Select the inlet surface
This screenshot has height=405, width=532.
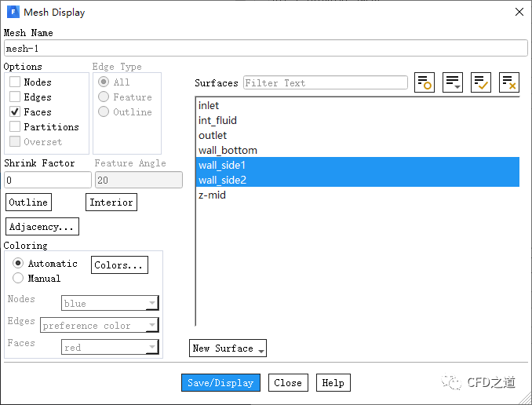[x=209, y=106]
